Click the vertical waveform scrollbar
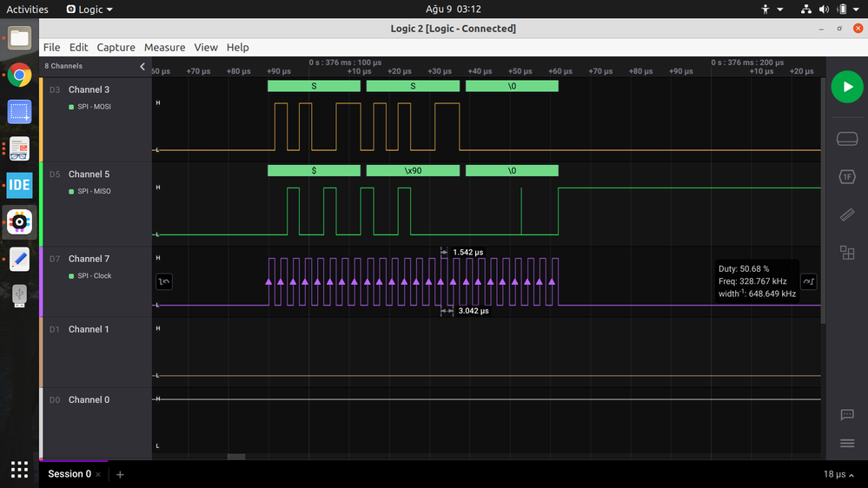 click(823, 201)
